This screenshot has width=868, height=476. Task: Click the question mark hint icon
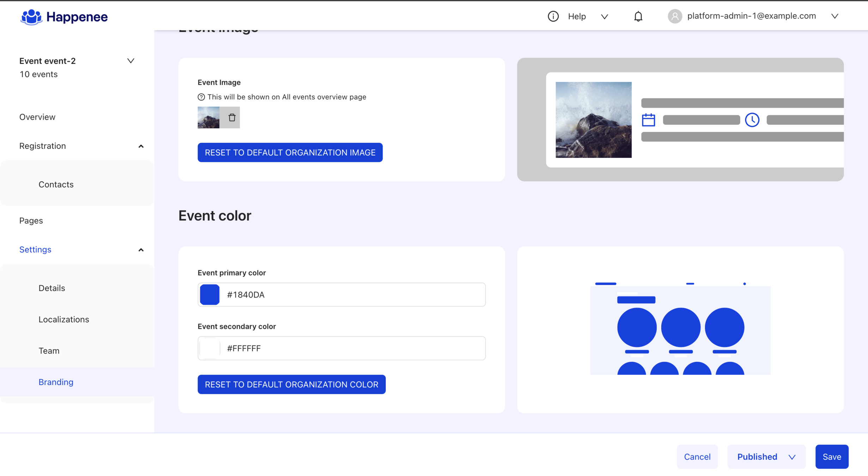pyautogui.click(x=201, y=97)
